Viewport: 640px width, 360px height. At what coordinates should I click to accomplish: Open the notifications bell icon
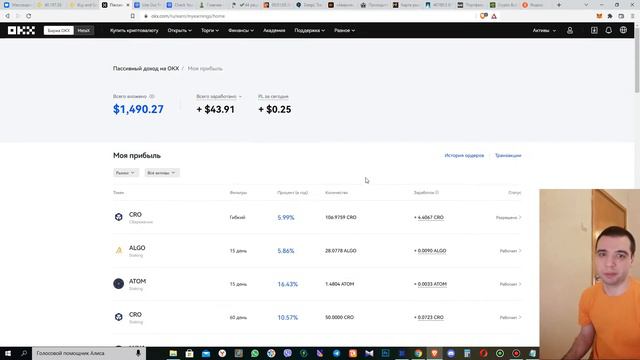pos(609,31)
